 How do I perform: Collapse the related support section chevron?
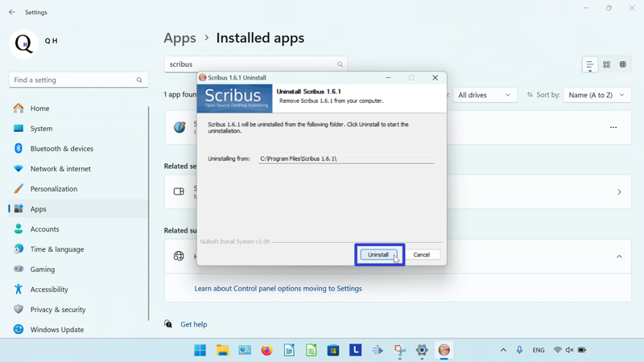pyautogui.click(x=619, y=257)
